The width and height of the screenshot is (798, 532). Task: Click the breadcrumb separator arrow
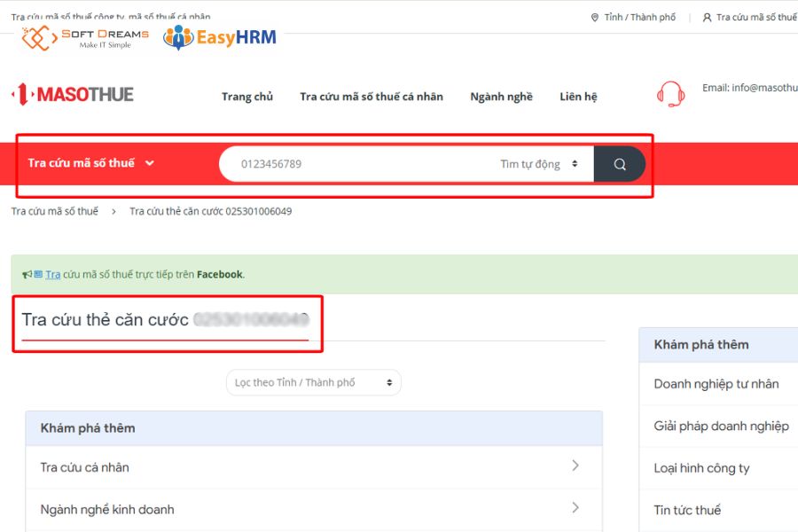[113, 212]
